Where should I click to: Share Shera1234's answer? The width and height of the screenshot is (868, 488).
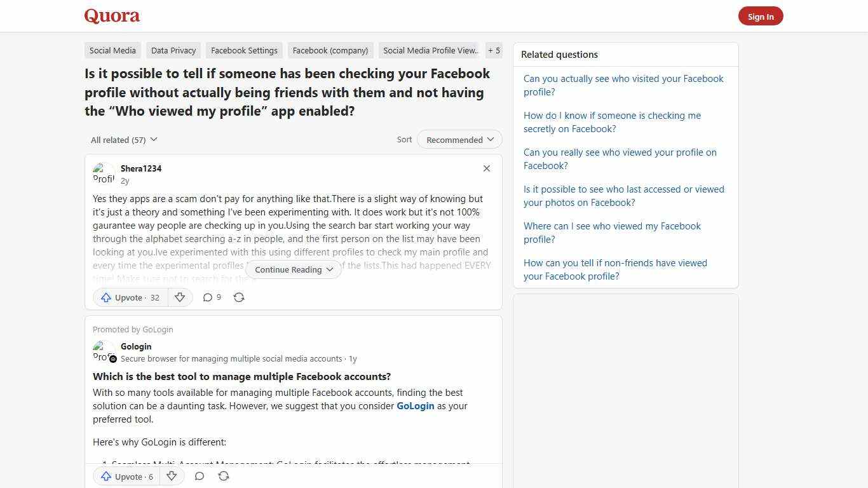(239, 297)
